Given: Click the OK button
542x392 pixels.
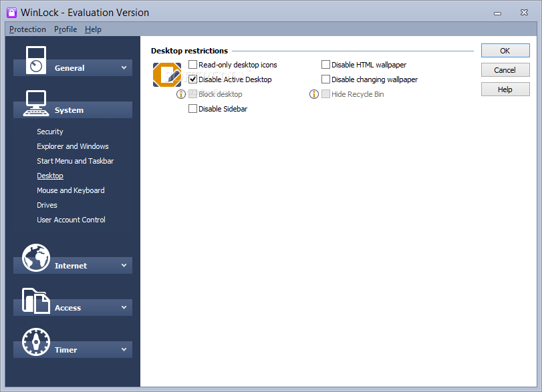Looking at the screenshot, I should [505, 51].
